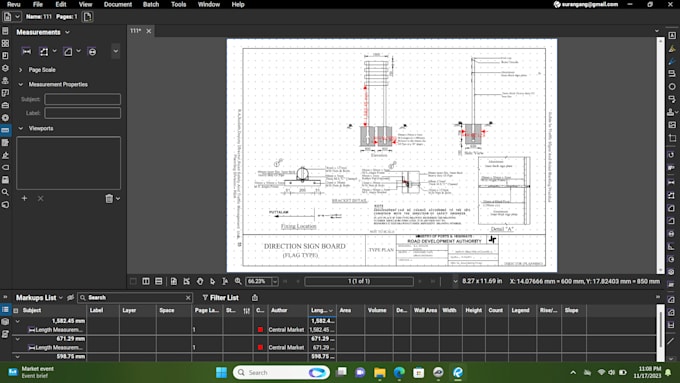680x383 pixels.
Task: Collapse the Viewports section
Action: click(x=20, y=128)
